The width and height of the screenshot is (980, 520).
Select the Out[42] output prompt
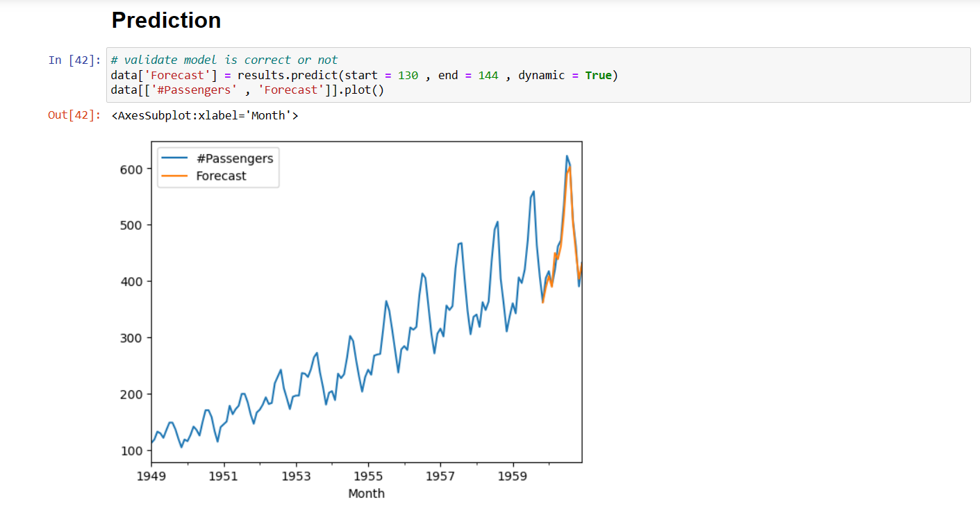[x=75, y=115]
